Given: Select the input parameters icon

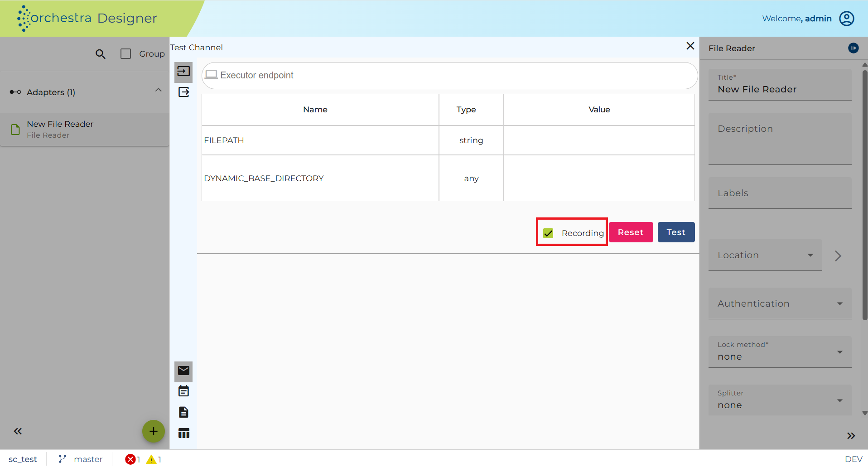Looking at the screenshot, I should coord(183,72).
